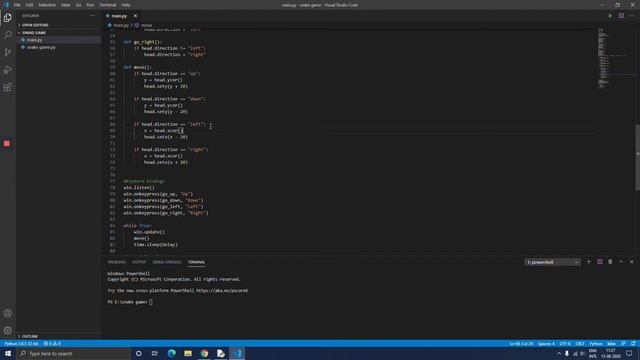Open Microsoft Edge from the taskbar
640x360 pixels.
171,353
